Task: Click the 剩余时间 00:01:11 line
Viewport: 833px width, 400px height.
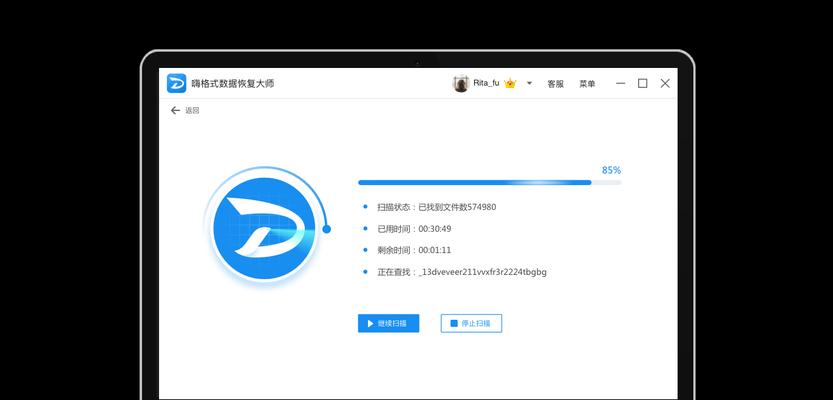Action: 414,250
